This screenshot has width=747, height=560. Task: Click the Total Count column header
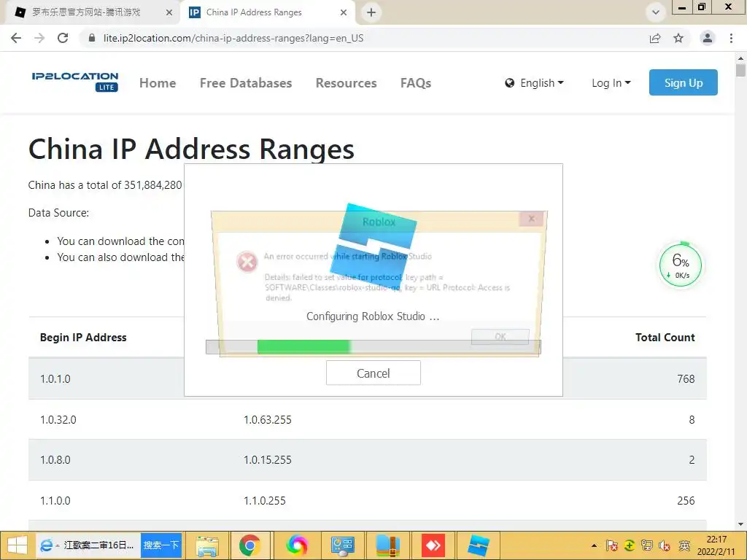click(665, 337)
